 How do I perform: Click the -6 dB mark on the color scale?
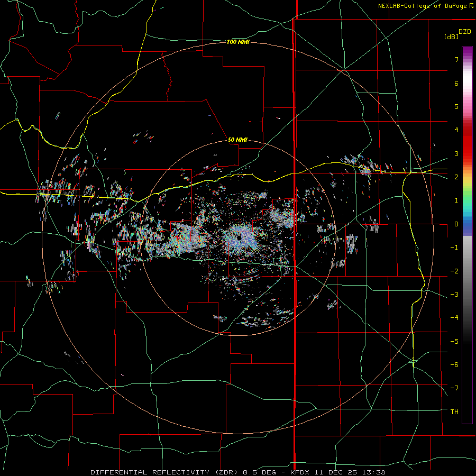(x=454, y=364)
